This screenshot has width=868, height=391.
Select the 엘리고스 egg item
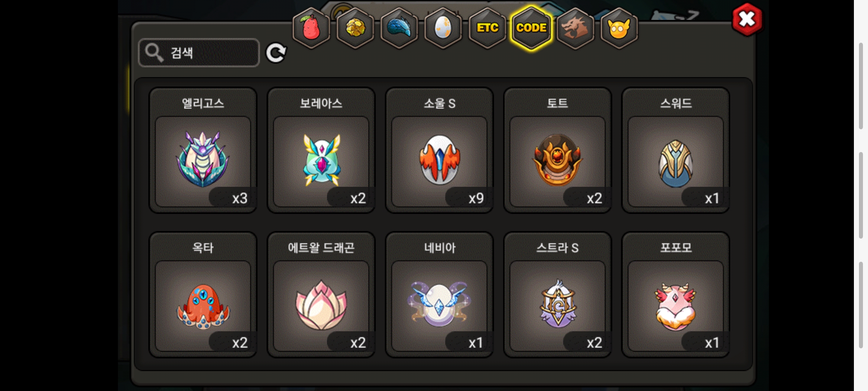click(x=203, y=150)
